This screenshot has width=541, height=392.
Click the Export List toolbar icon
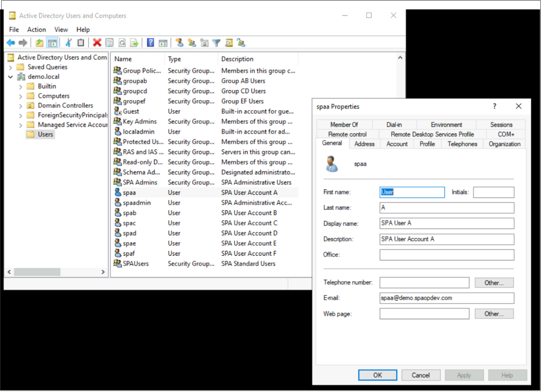pos(134,43)
